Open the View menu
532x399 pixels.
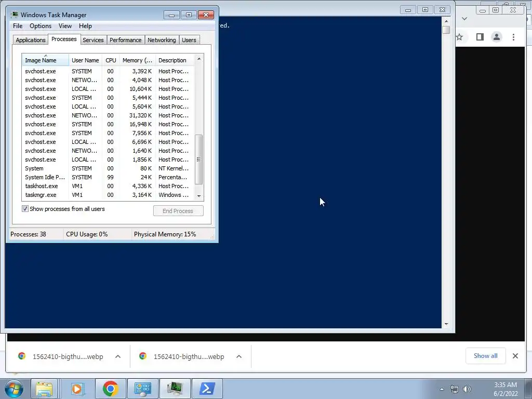[65, 26]
